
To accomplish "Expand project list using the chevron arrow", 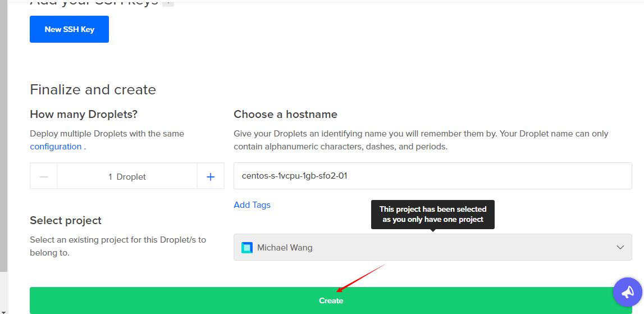I will click(620, 248).
